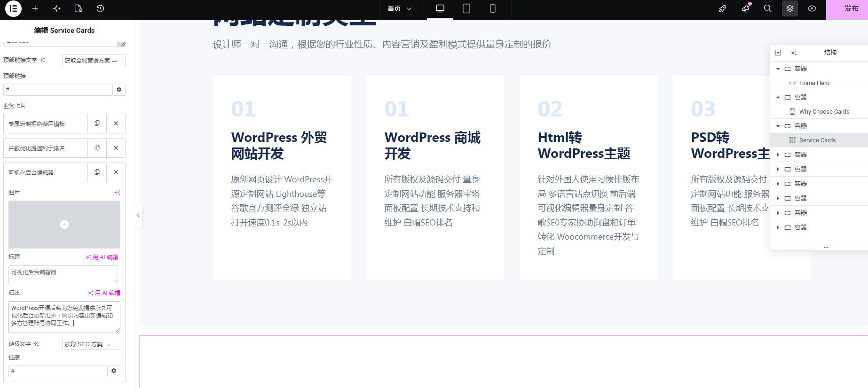
Task: Open the AI sparkle tool in top bar
Action: (57, 8)
